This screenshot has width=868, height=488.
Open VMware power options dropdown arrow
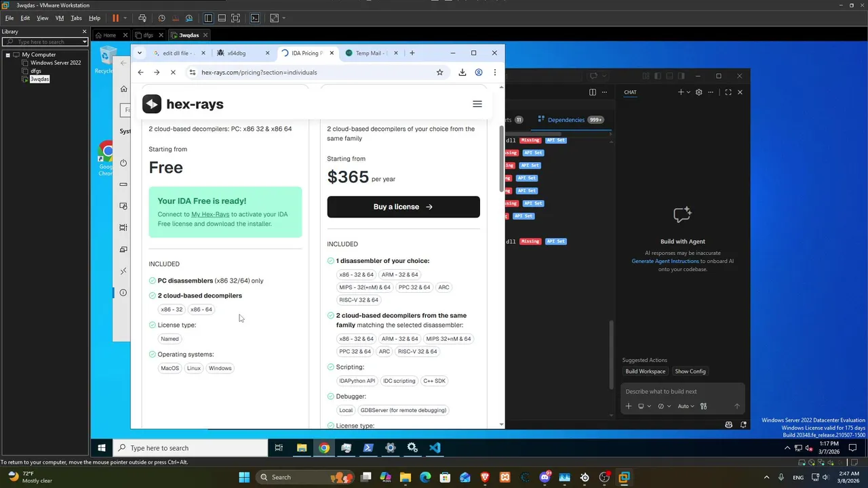click(x=125, y=18)
